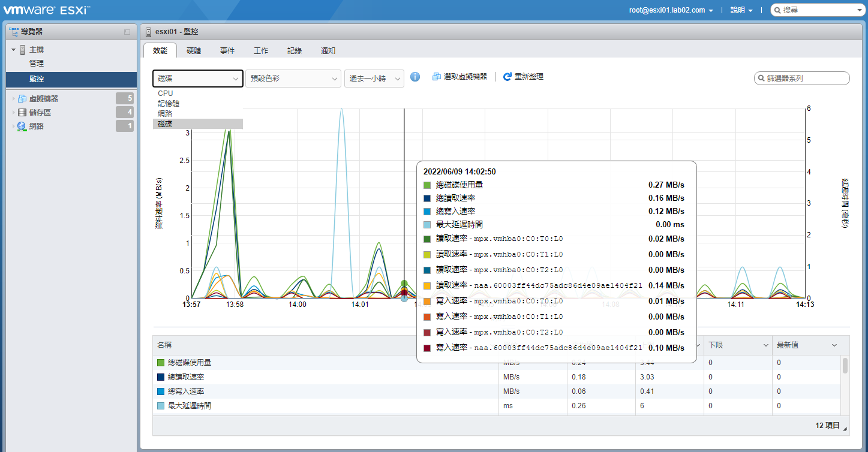Click the 儲存區 storage icon
The image size is (868, 452).
coord(22,113)
